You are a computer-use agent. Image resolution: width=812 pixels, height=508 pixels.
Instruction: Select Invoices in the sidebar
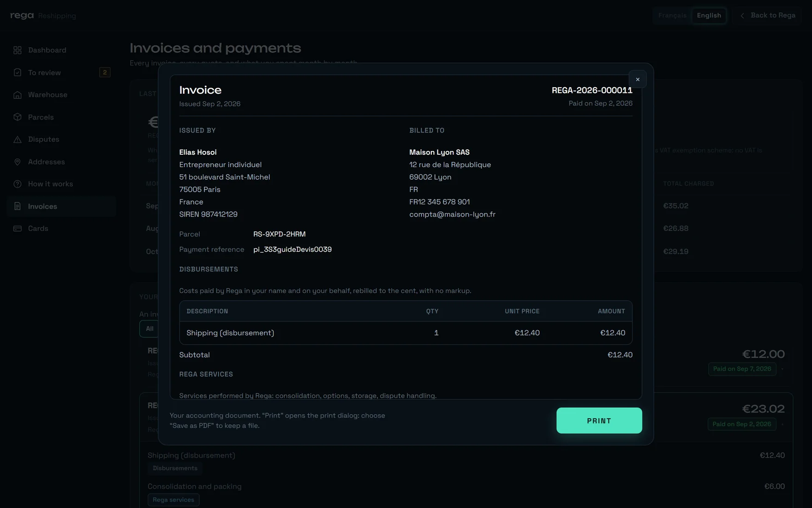tap(61, 206)
